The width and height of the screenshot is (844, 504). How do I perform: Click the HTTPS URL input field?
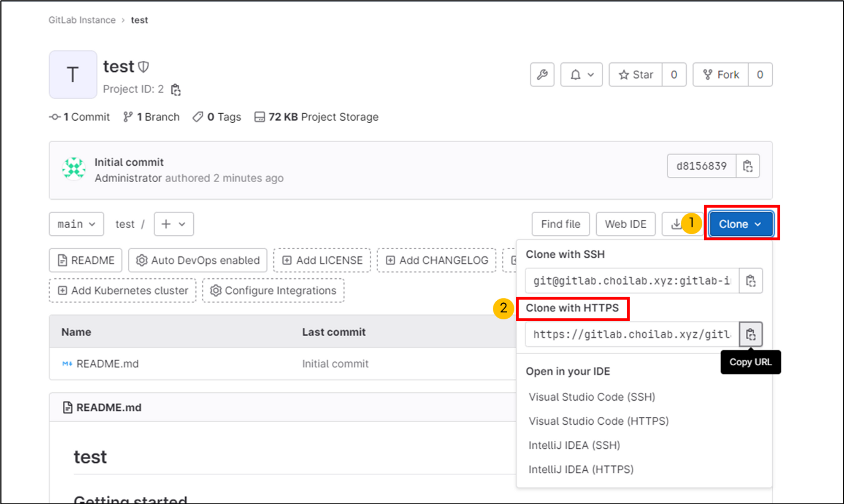632,334
